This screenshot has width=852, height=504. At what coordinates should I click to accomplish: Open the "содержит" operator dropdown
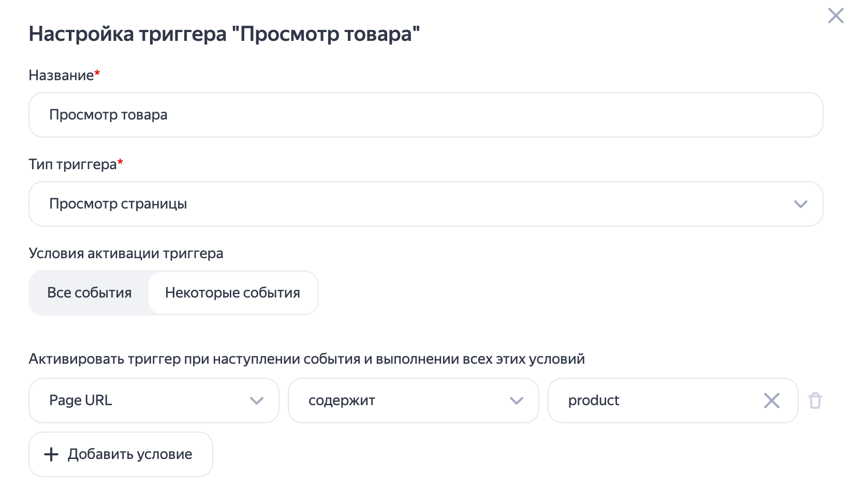coord(404,401)
